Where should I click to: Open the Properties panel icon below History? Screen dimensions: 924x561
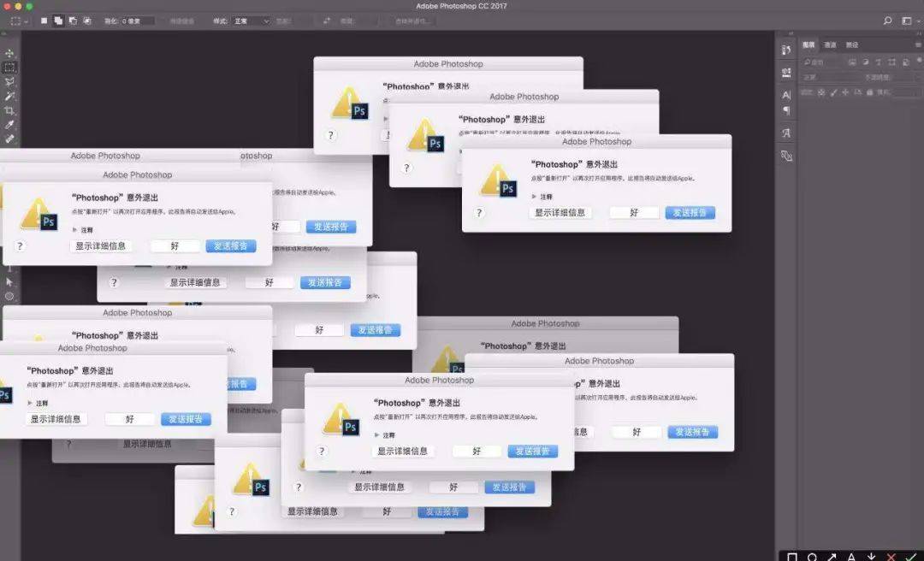pos(786,73)
